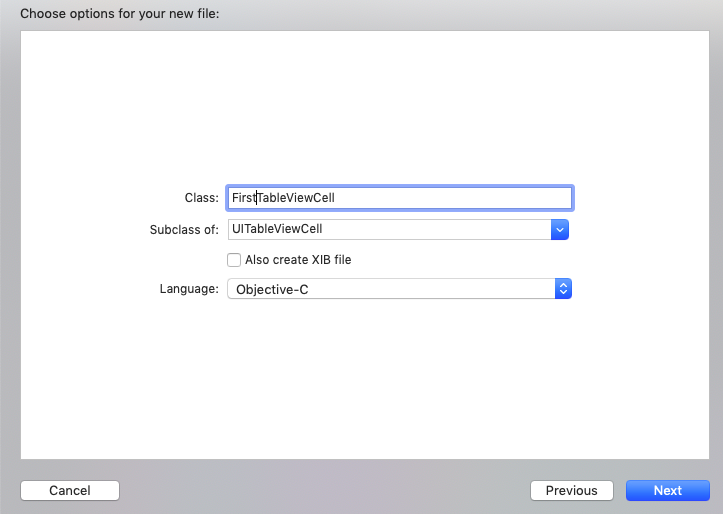Click the 'Subclass of:' label
The height and width of the screenshot is (514, 723).
[x=184, y=230]
